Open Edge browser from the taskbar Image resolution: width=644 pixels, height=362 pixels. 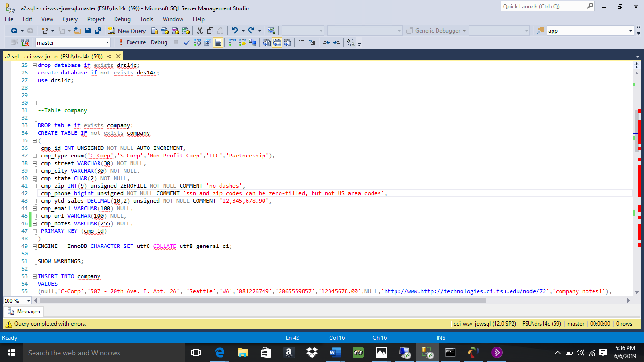coord(220,353)
